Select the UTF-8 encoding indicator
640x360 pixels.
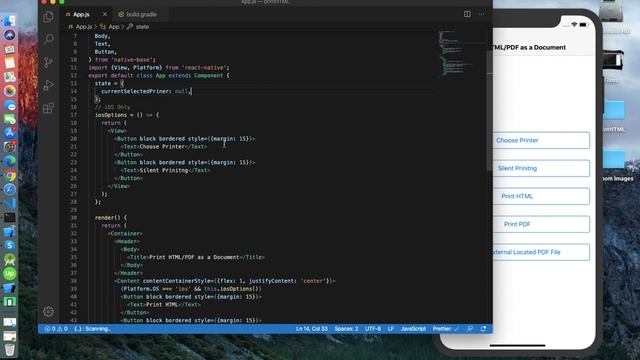click(373, 329)
